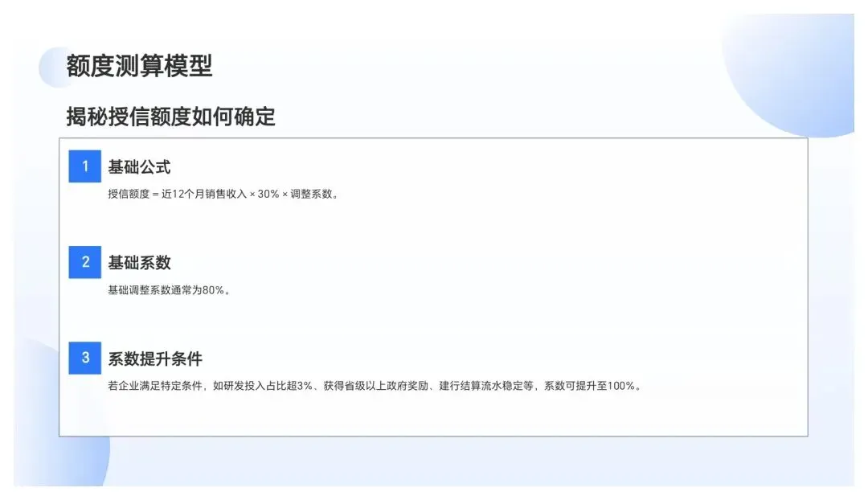Click the text 基础调整系数通常为80%

169,290
